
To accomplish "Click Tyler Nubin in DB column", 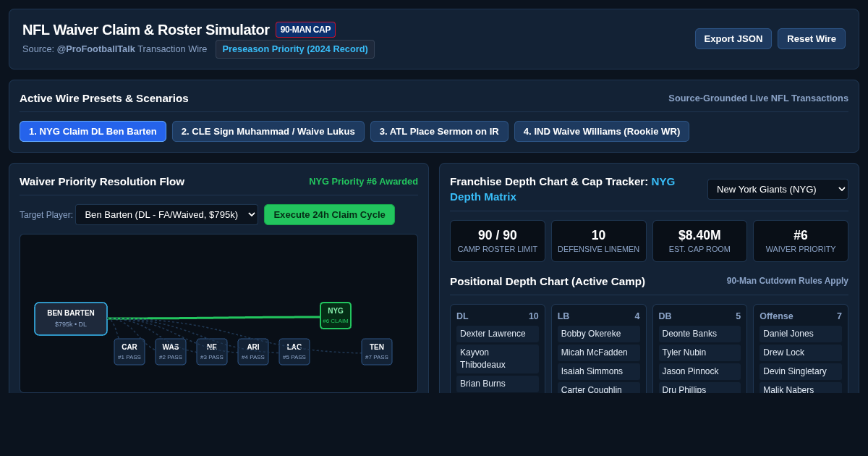I will (699, 352).
